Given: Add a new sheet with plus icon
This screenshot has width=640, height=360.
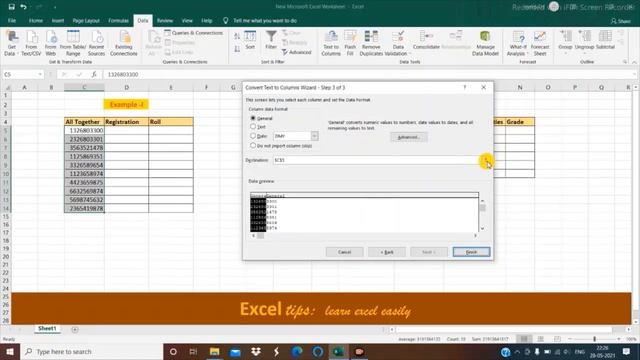Looking at the screenshot, I should (75, 329).
